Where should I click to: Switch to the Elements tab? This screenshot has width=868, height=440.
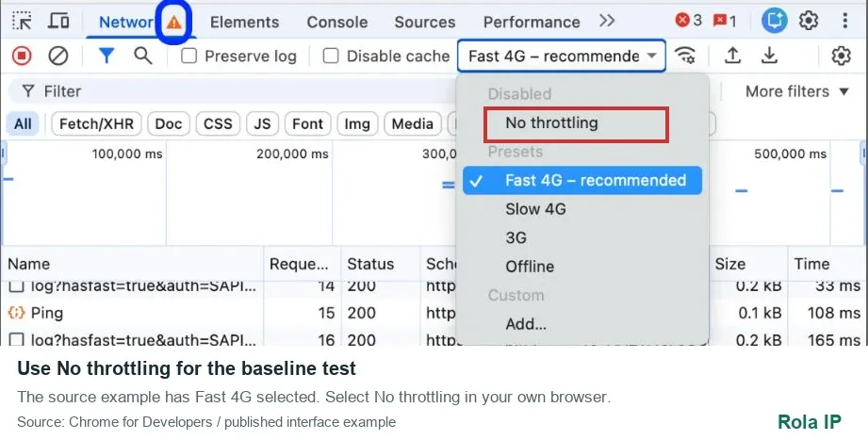click(x=244, y=22)
